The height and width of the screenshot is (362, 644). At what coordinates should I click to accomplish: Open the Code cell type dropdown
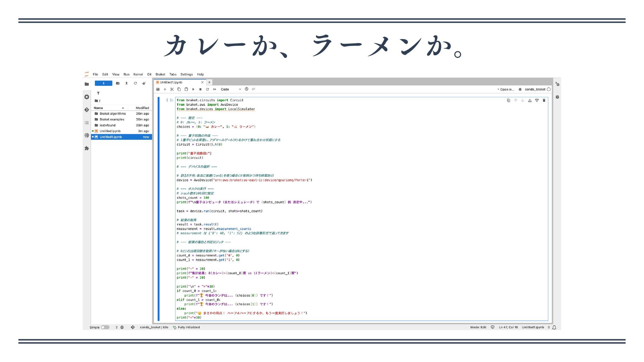tap(231, 89)
